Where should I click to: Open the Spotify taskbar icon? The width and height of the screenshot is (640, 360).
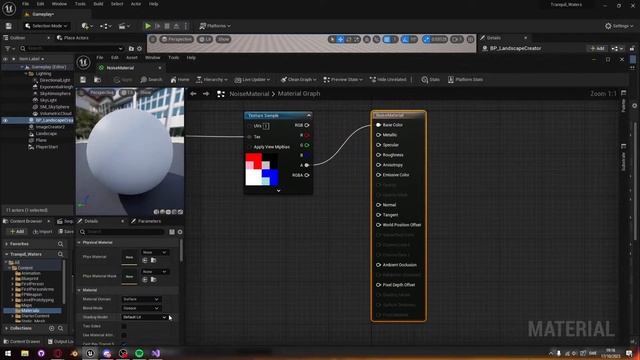[139, 353]
